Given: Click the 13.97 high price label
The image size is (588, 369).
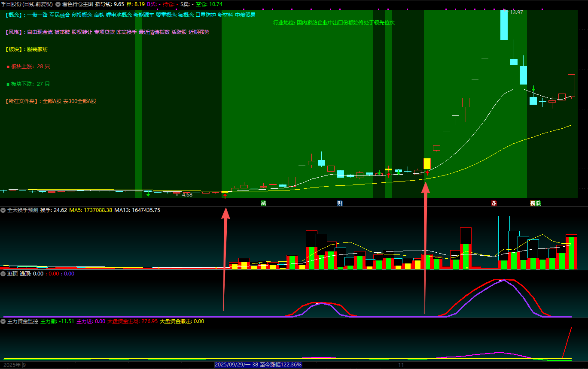Looking at the screenshot, I should click(x=516, y=12).
